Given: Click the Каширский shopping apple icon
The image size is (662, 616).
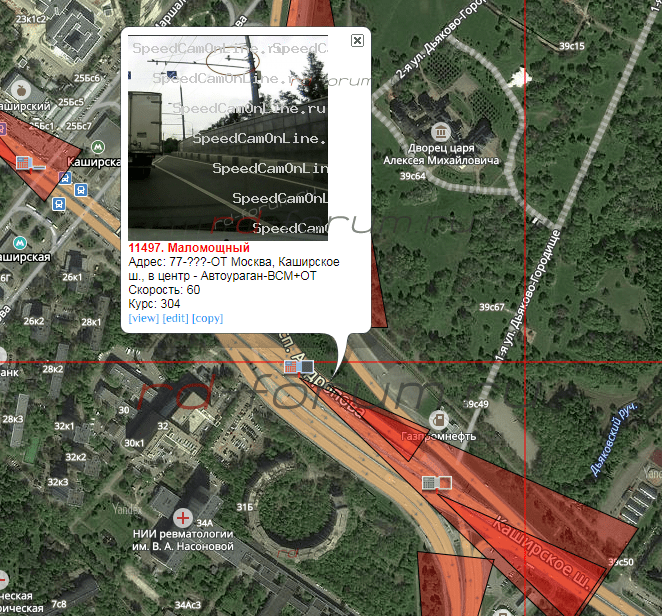Looking at the screenshot, I should coord(21,90).
